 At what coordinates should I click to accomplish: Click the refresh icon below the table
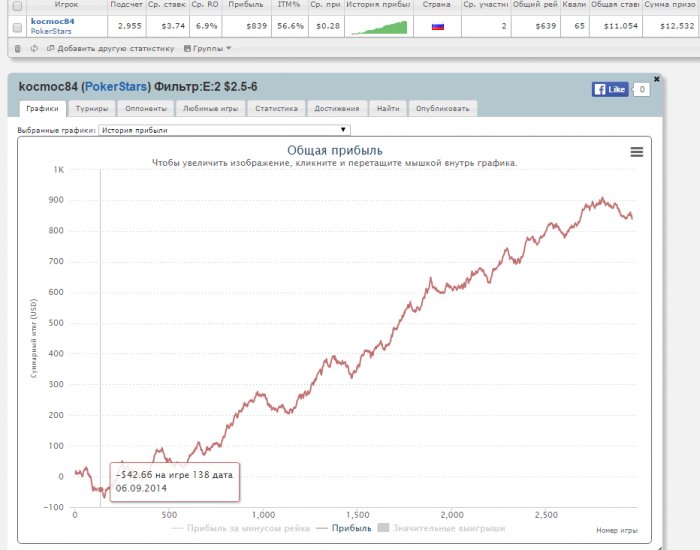(34, 49)
